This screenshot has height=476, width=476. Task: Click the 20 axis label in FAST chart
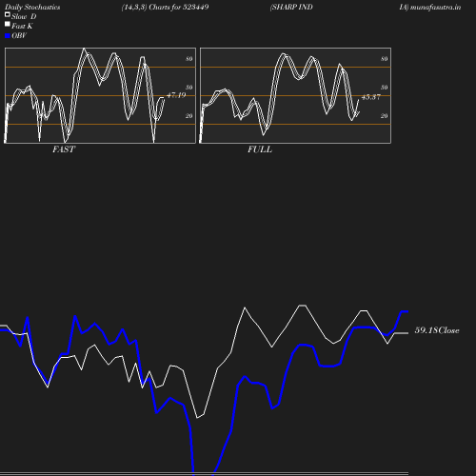189,116
